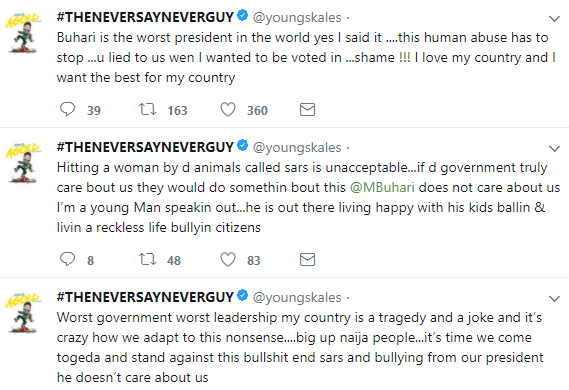Viewport: 569px width, 390px height.
Task: Open more-options chevron on third tweet
Action: 554,299
